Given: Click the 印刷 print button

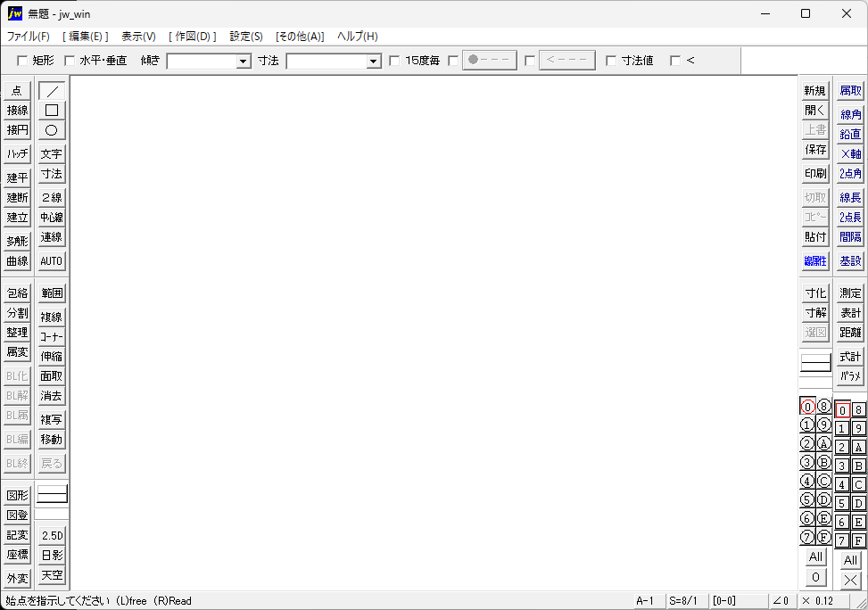Looking at the screenshot, I should (815, 174).
